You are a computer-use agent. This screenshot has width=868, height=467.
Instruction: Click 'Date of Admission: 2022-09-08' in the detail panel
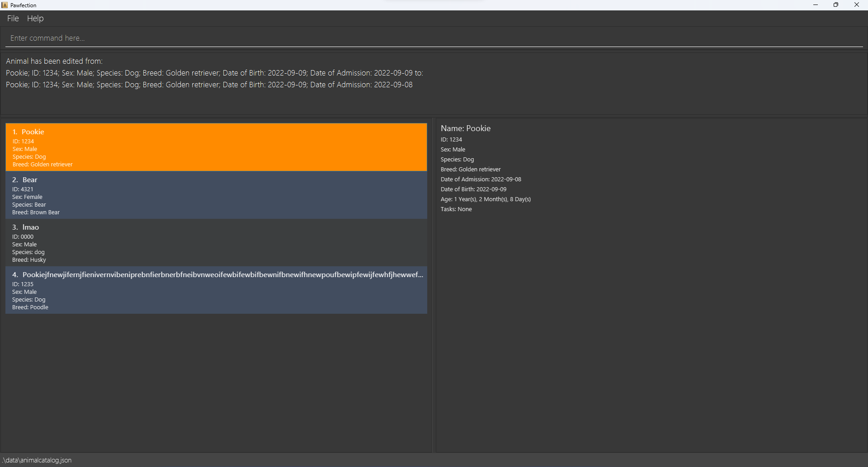[481, 179]
